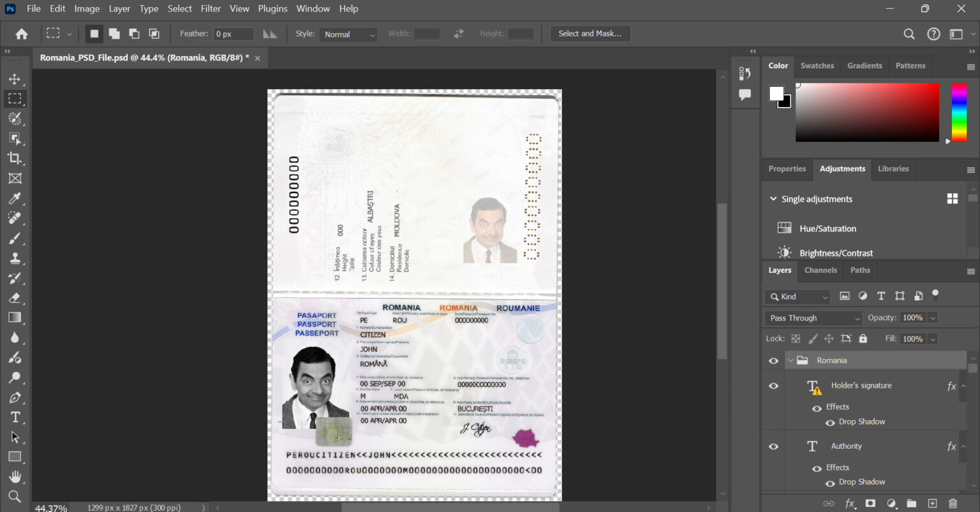Select the Eraser tool
Screen dimensions: 980x512
(15, 298)
